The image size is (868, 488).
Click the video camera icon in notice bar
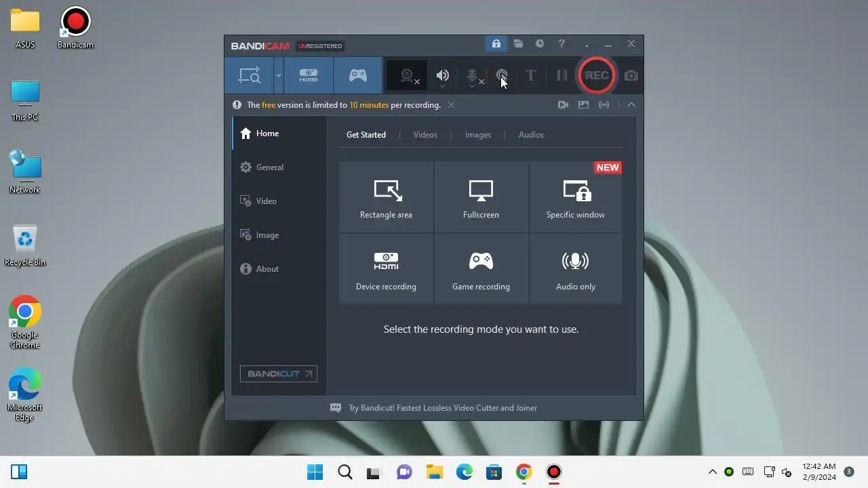(563, 105)
